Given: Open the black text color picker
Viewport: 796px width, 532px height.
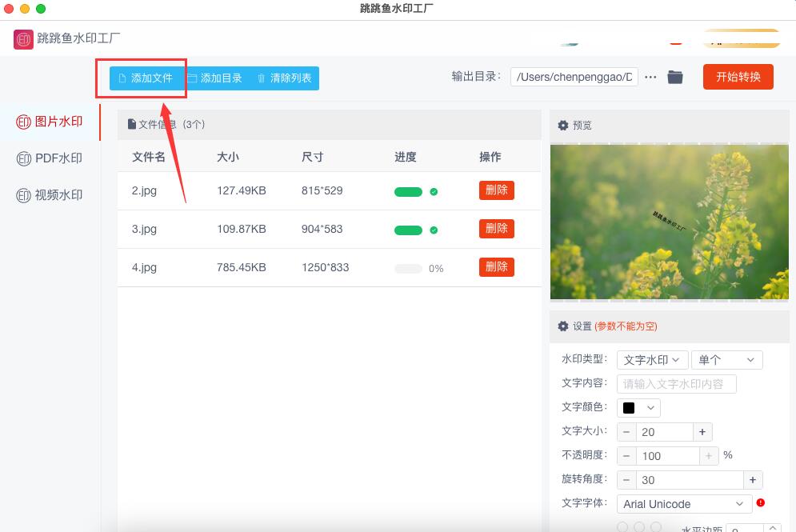Looking at the screenshot, I should pyautogui.click(x=638, y=408).
